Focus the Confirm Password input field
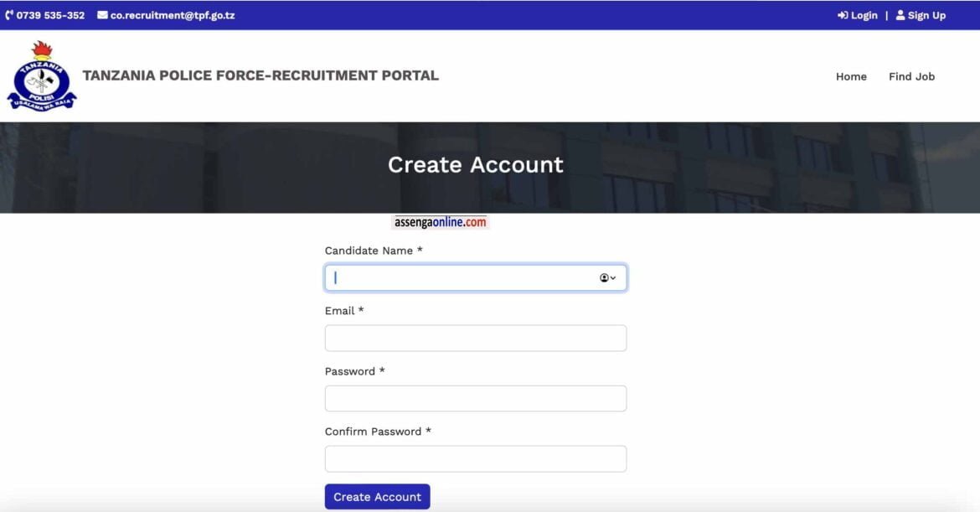Screen dimensions: 980x512 pos(475,459)
